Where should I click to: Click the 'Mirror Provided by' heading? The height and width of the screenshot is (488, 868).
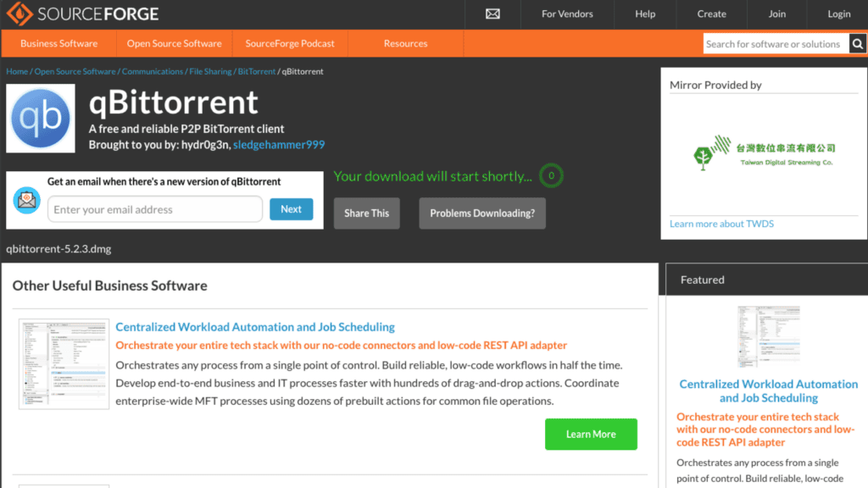(x=715, y=85)
